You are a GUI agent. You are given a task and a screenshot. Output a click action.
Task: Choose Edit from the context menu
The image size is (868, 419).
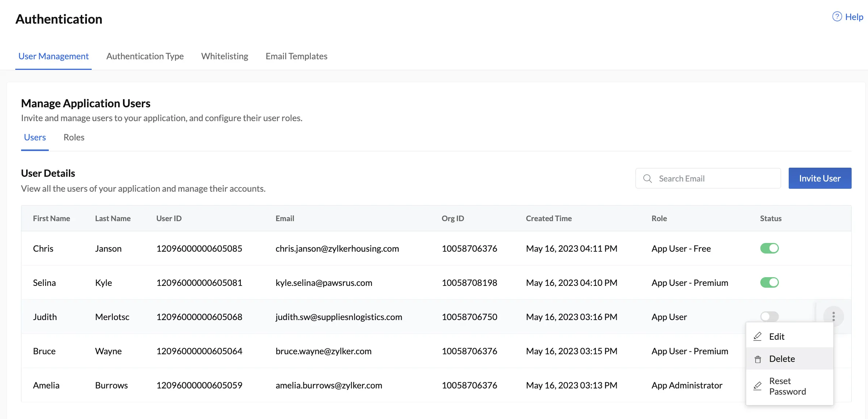790,336
